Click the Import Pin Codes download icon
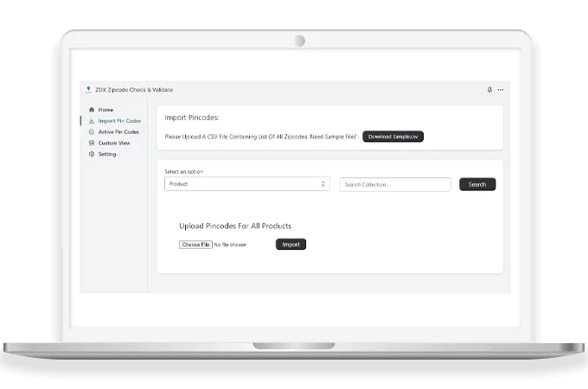 pos(92,121)
